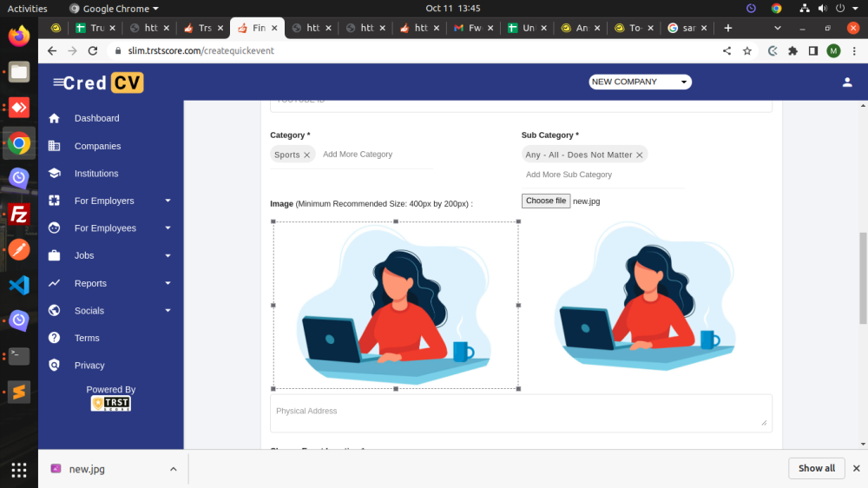Switch to the To tab
Screen dimensions: 868x488
[x=635, y=28]
